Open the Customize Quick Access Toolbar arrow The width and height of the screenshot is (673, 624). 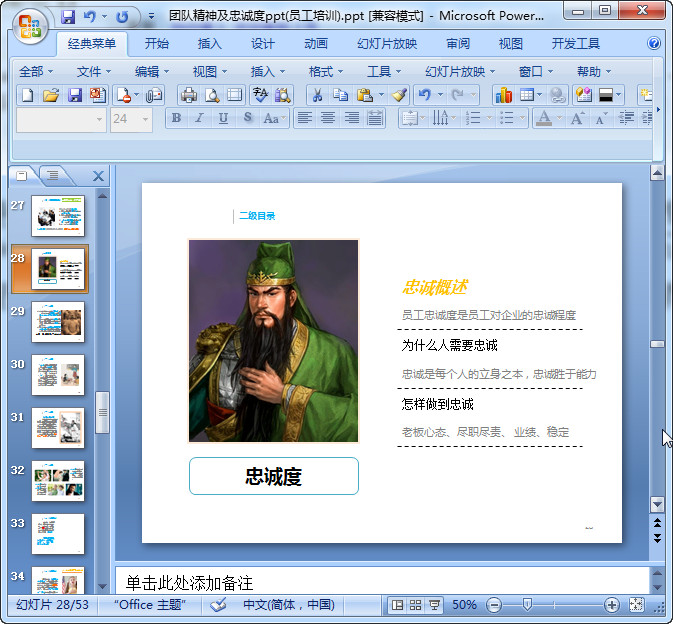(x=152, y=17)
